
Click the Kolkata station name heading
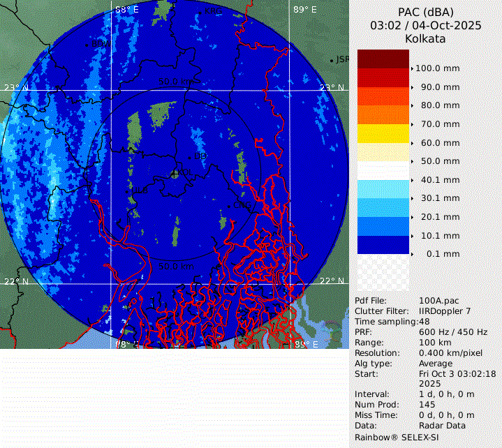[x=425, y=39]
